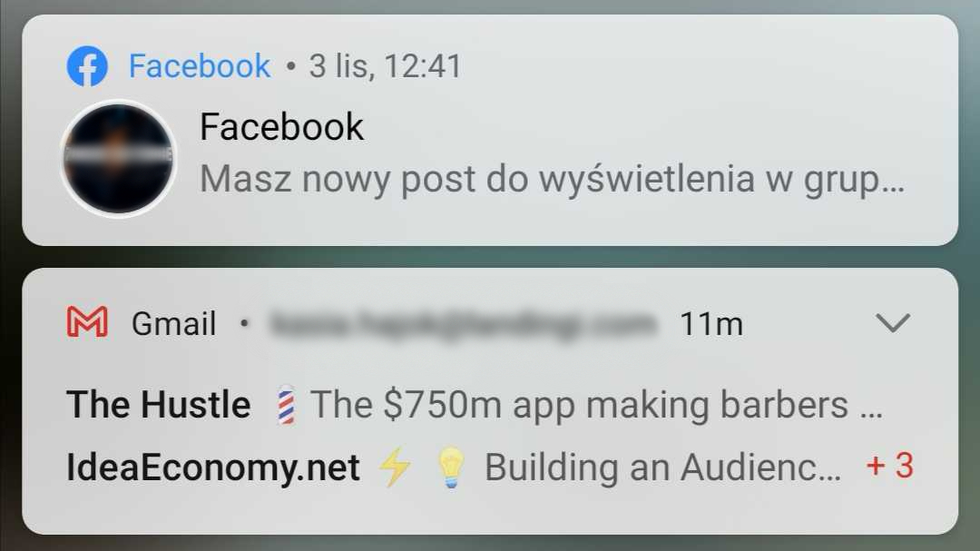This screenshot has width=980, height=551.
Task: Tap the lightning bolt emoji next to IdeaEconomy.net
Action: tap(392, 467)
